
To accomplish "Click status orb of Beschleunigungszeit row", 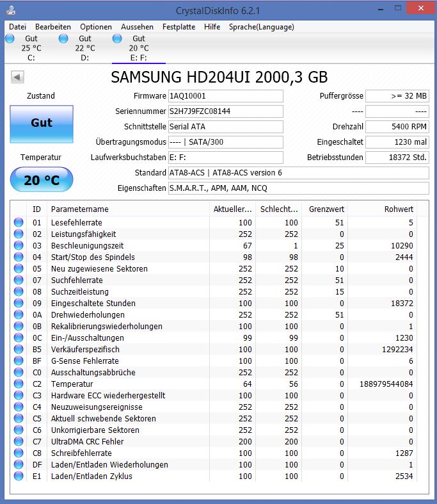I will pyautogui.click(x=19, y=245).
